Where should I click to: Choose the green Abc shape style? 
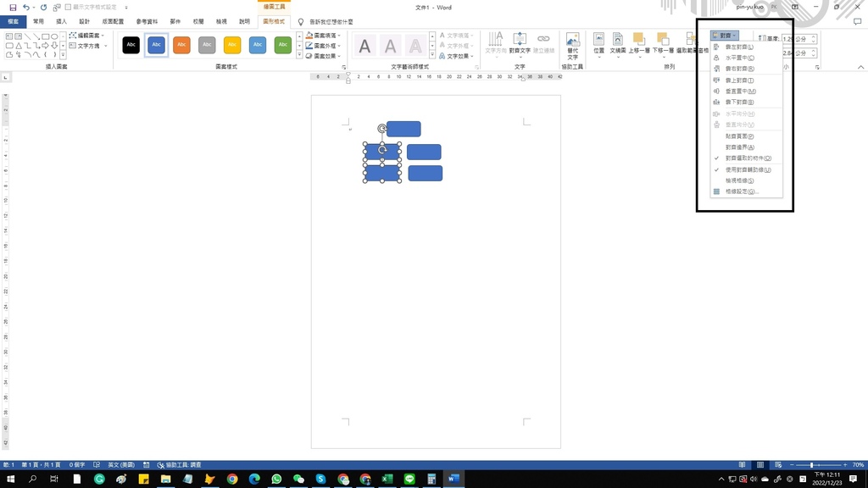coord(283,45)
